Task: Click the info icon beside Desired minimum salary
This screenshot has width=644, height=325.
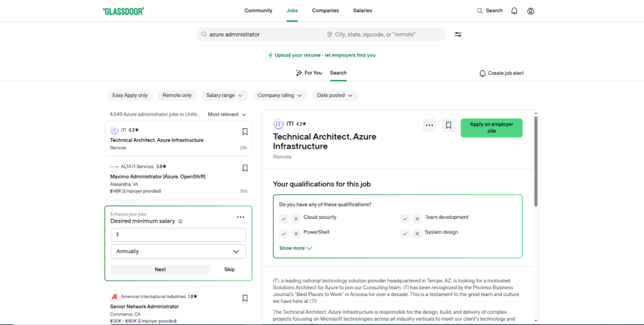Action: coord(180,221)
